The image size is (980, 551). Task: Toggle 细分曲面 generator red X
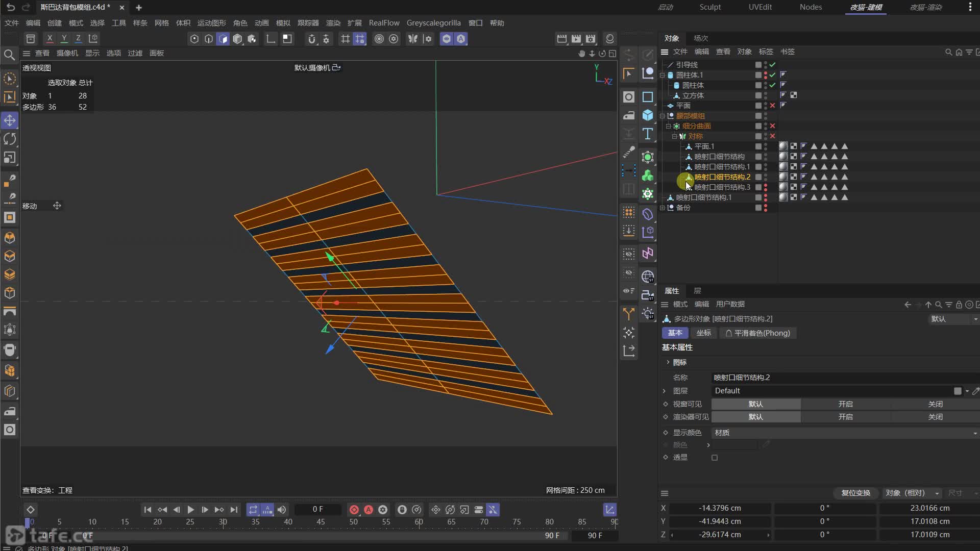[x=773, y=126]
